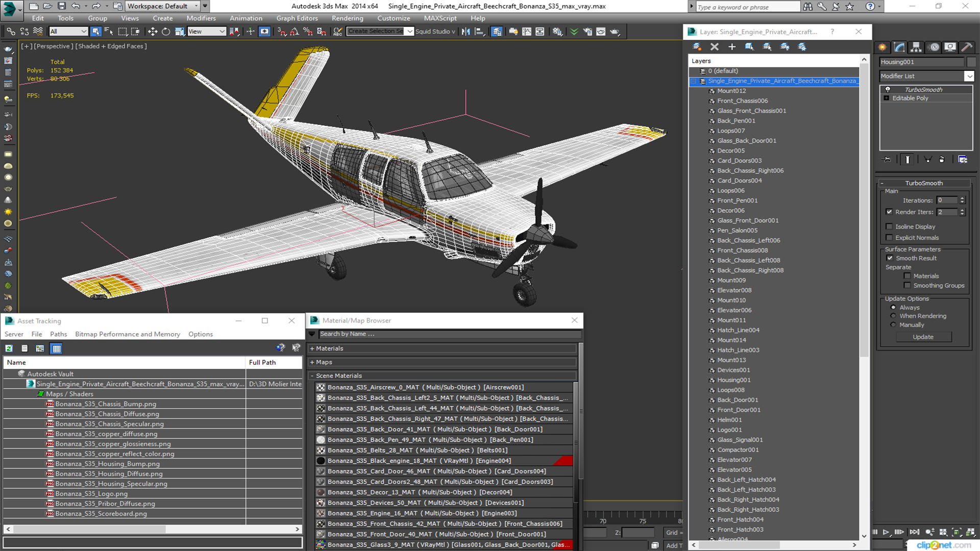Click the TurboSmooth Update button
980x551 pixels.
[x=923, y=337]
